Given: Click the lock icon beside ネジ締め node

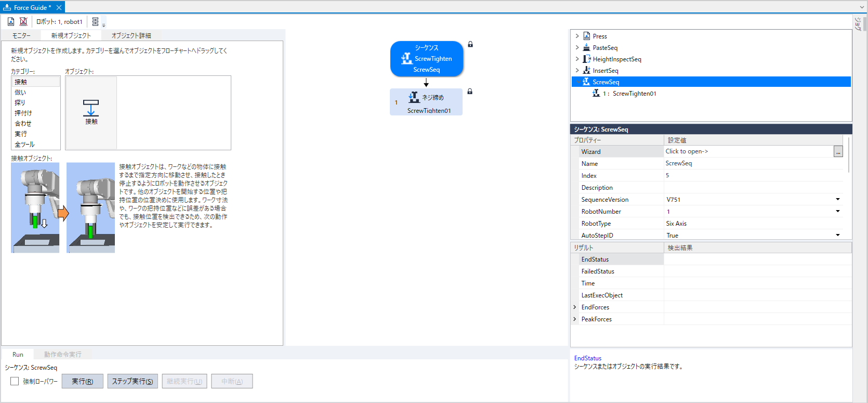Looking at the screenshot, I should point(470,92).
